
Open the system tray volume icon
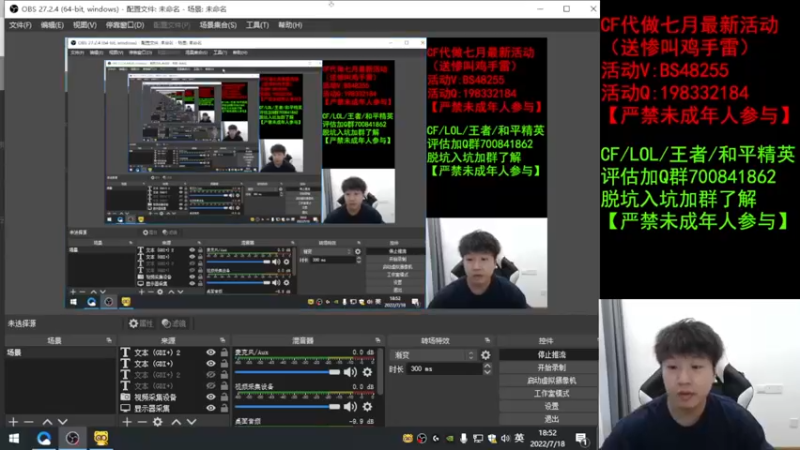coord(505,438)
